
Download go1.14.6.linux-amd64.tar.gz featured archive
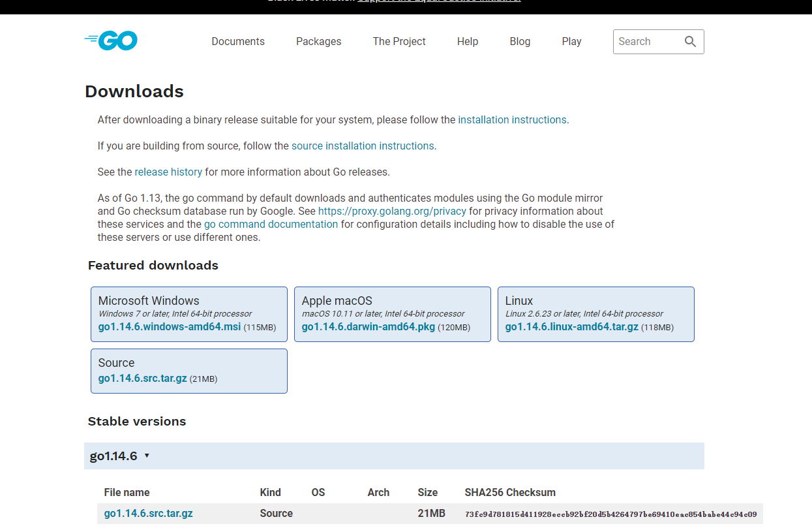(572, 326)
